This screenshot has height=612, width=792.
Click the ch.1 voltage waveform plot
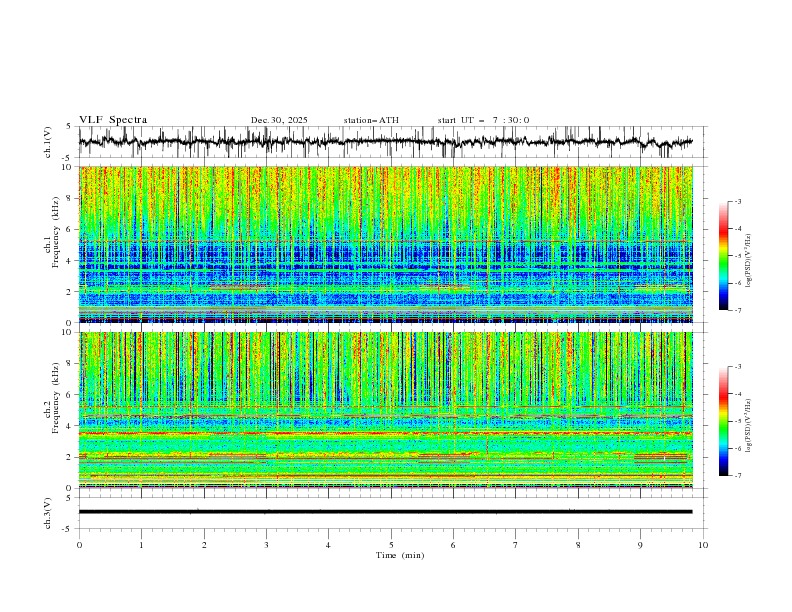386,142
